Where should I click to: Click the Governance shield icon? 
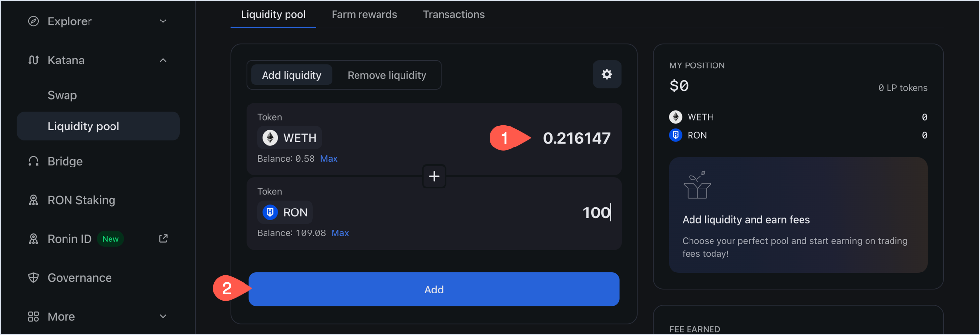tap(33, 277)
